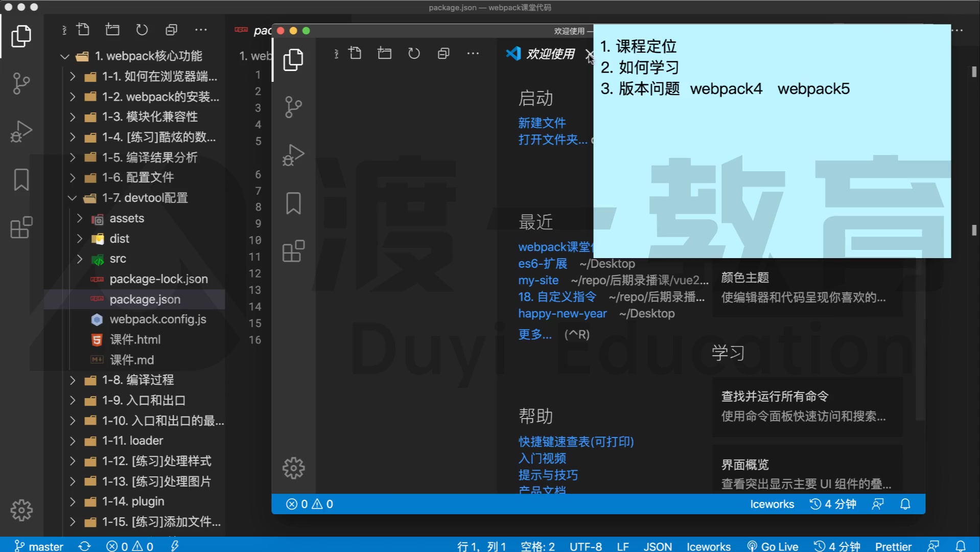Click Go Live in status bar

[773, 546]
